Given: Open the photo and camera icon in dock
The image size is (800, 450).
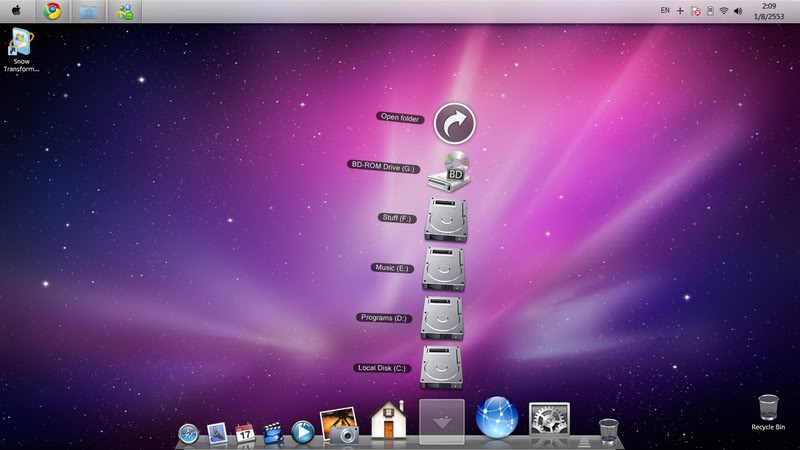Looking at the screenshot, I should [x=339, y=424].
